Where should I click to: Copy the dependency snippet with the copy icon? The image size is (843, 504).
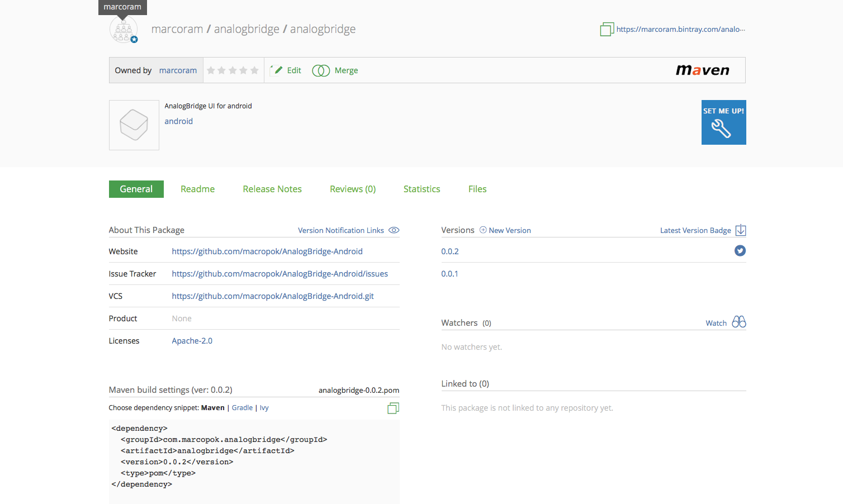coord(394,408)
